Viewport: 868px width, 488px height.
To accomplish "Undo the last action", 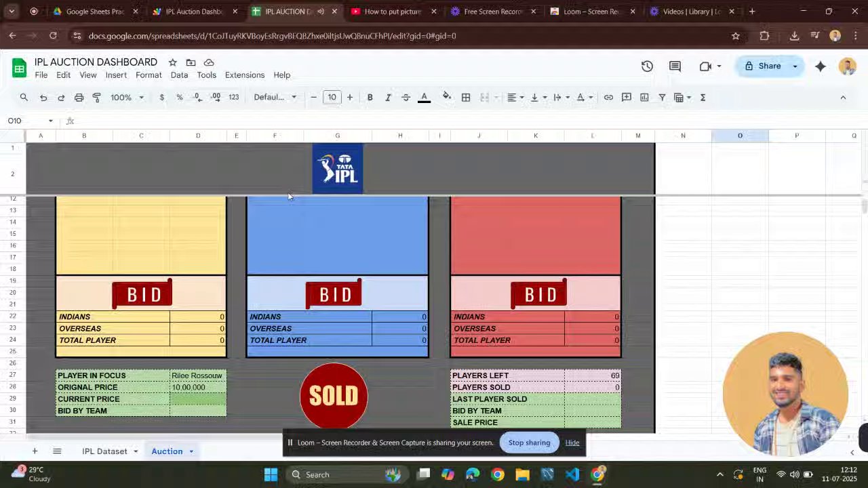I will point(43,98).
